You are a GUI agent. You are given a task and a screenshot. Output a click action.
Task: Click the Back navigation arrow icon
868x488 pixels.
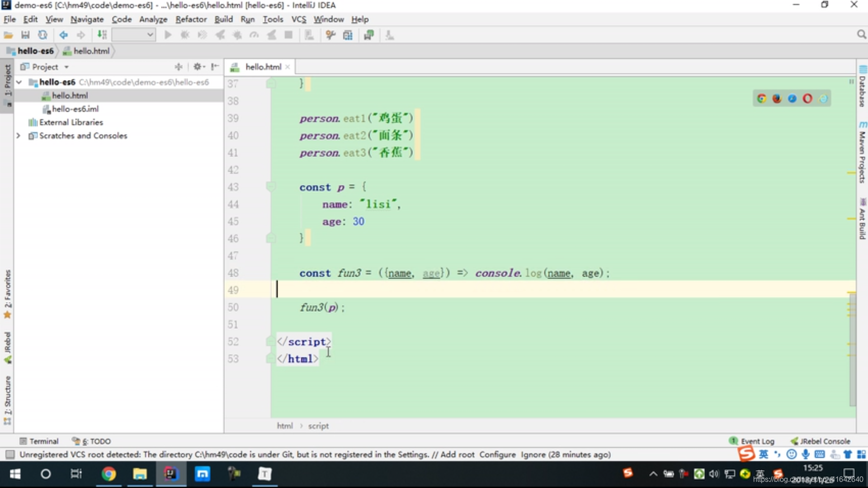[x=64, y=35]
